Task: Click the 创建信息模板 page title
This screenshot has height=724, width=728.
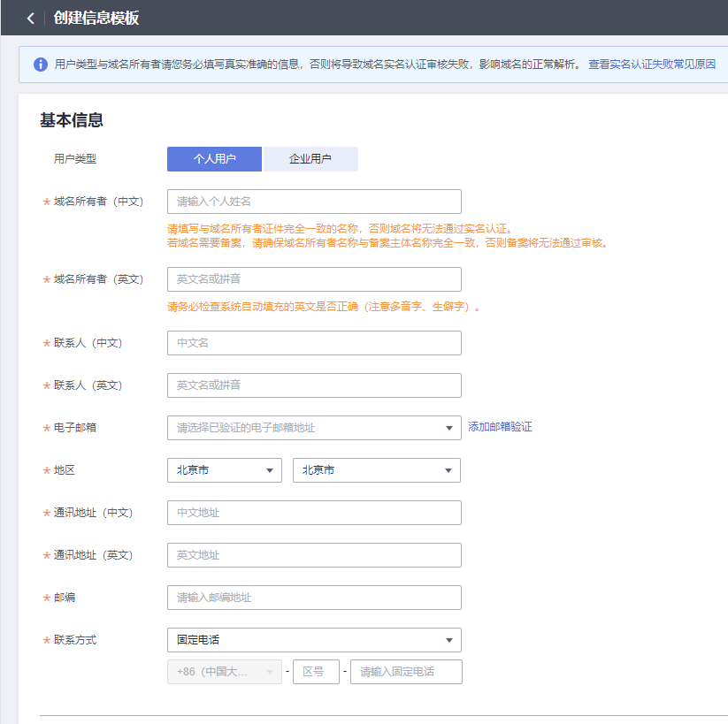Action: coord(96,18)
